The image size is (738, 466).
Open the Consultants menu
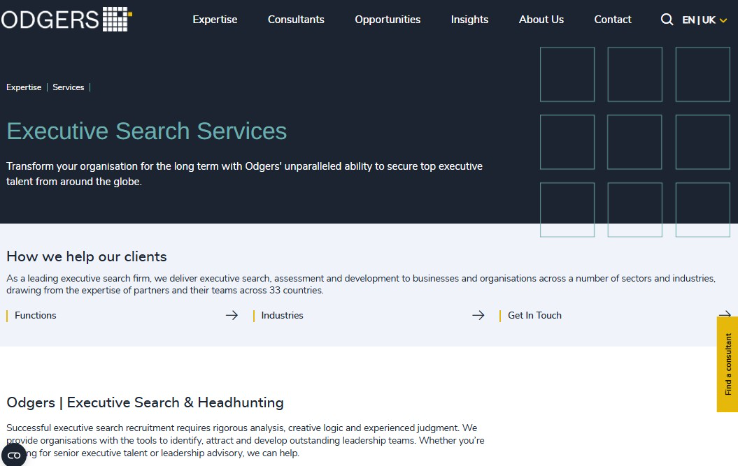(296, 19)
